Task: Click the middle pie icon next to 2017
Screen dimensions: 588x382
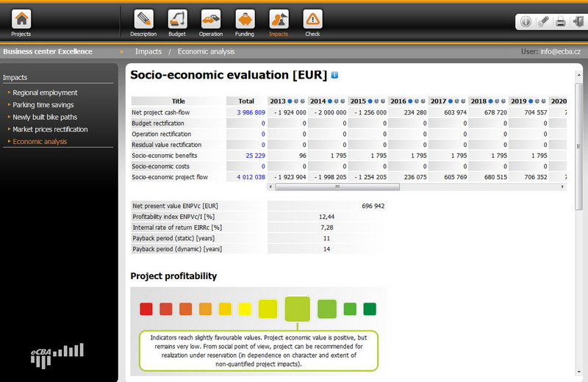Action: [x=456, y=101]
